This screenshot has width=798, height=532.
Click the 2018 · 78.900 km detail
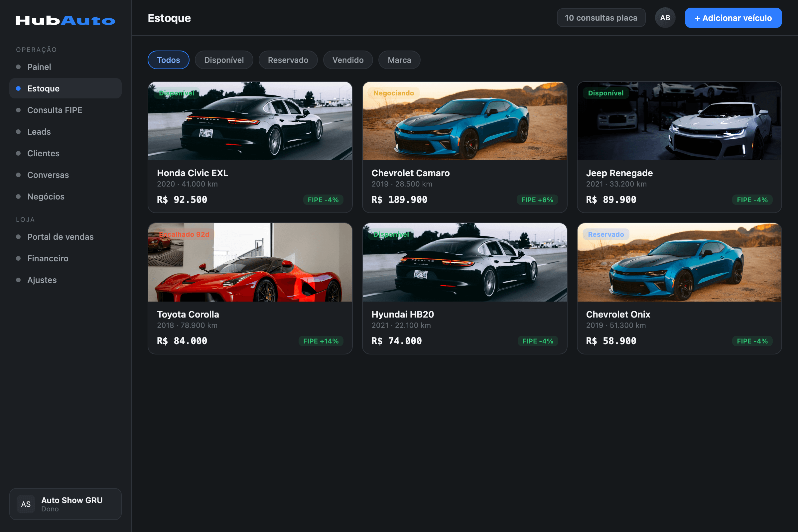click(x=187, y=326)
